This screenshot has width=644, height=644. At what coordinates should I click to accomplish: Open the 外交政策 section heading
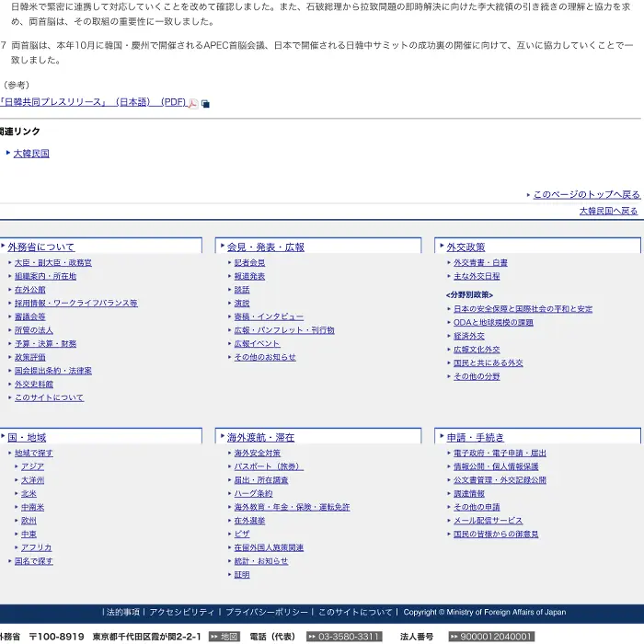(x=466, y=247)
